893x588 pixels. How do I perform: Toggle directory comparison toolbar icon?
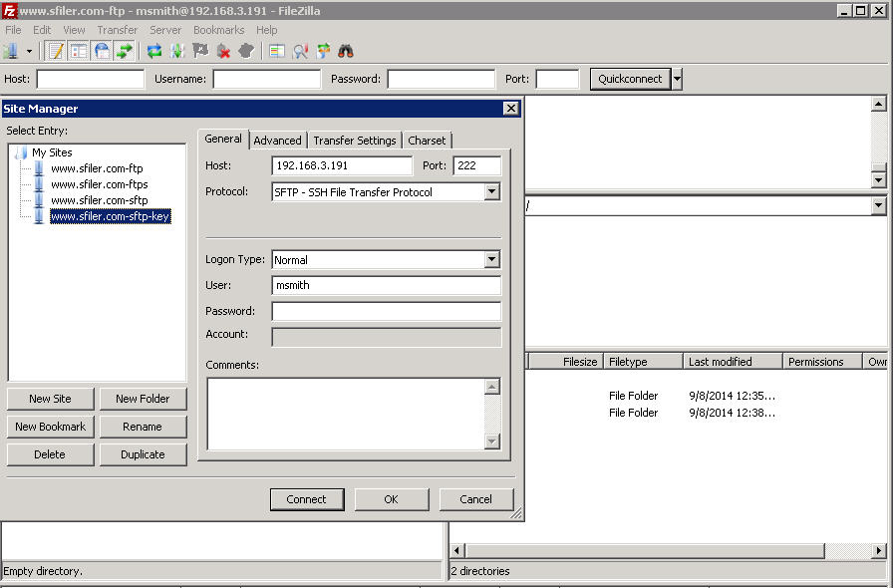point(277,51)
